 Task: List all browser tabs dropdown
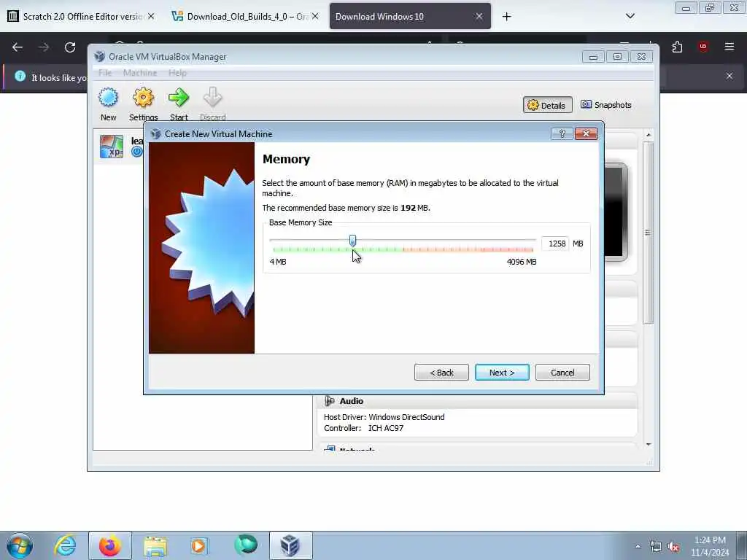pyautogui.click(x=630, y=16)
